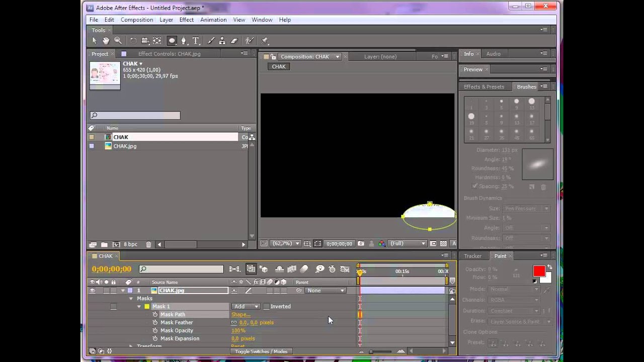This screenshot has height=362, width=644.
Task: Click the 8 bpc color depth button
Action: click(x=130, y=245)
